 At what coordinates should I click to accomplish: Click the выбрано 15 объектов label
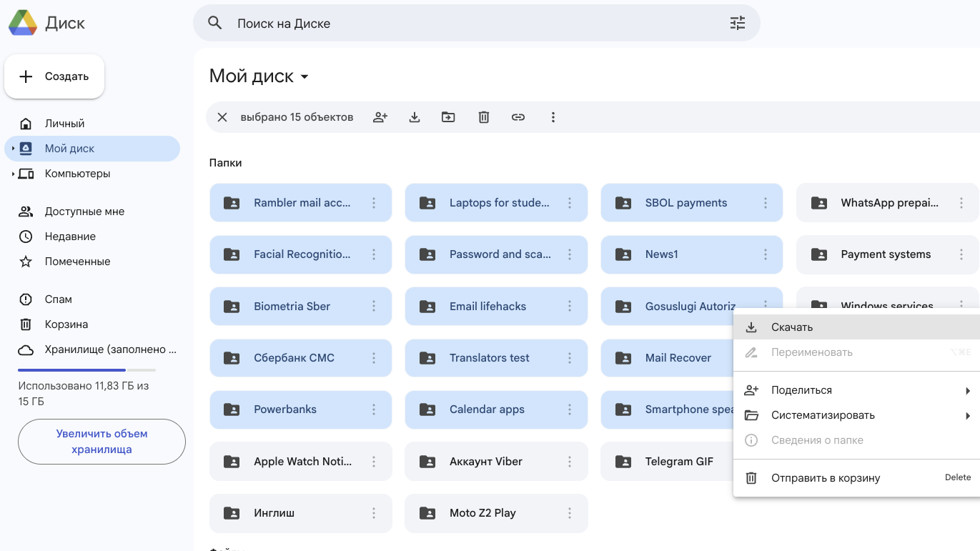(297, 117)
